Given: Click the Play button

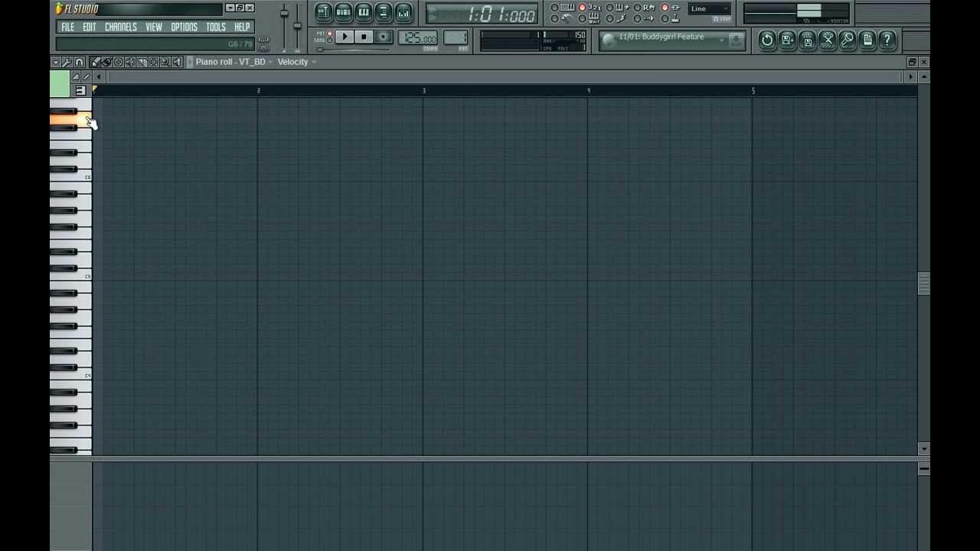Looking at the screenshot, I should 345,37.
